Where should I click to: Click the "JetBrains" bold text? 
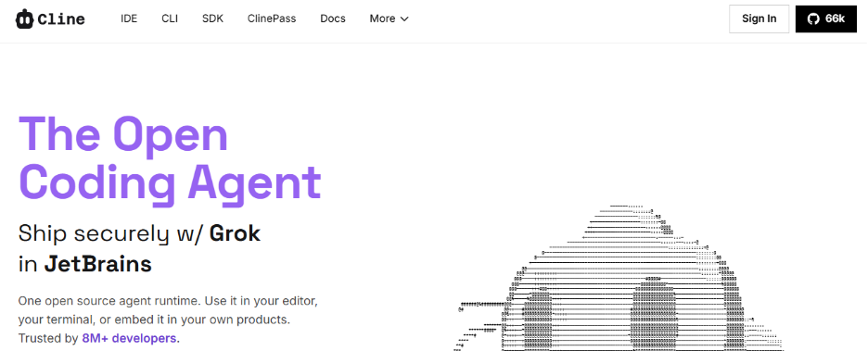pyautogui.click(x=98, y=264)
